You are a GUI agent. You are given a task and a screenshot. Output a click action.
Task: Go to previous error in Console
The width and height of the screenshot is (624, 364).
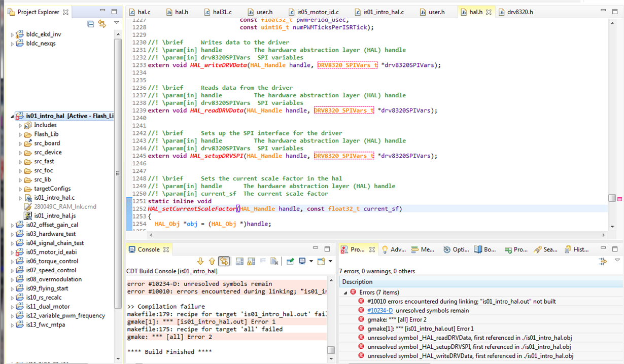point(212,261)
